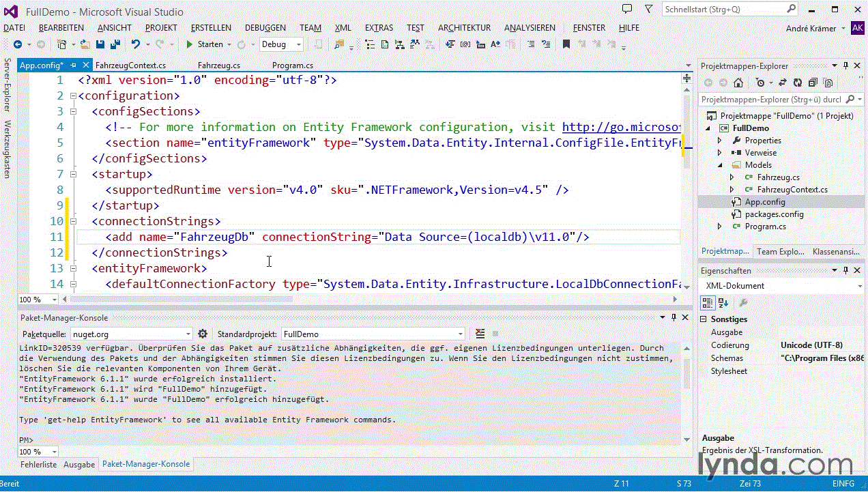Collapse the connectionStrings element on line 10
The width and height of the screenshot is (868, 492).
(72, 221)
